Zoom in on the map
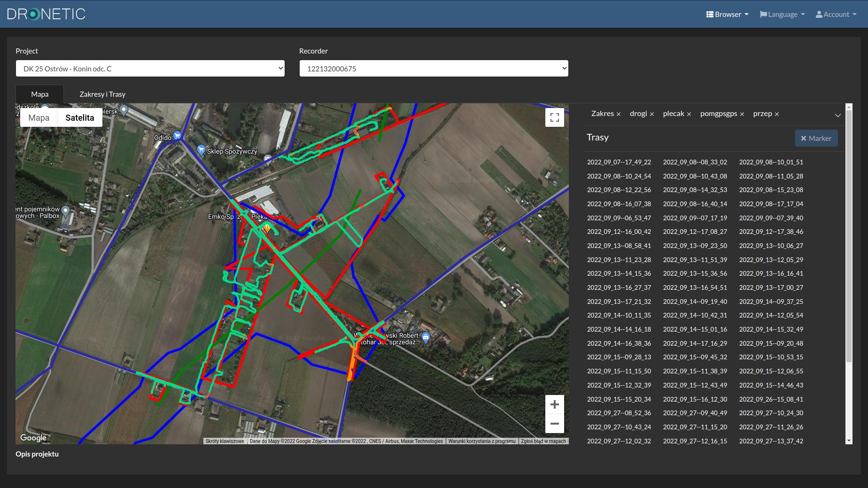Image resolution: width=868 pixels, height=488 pixels. tap(554, 404)
